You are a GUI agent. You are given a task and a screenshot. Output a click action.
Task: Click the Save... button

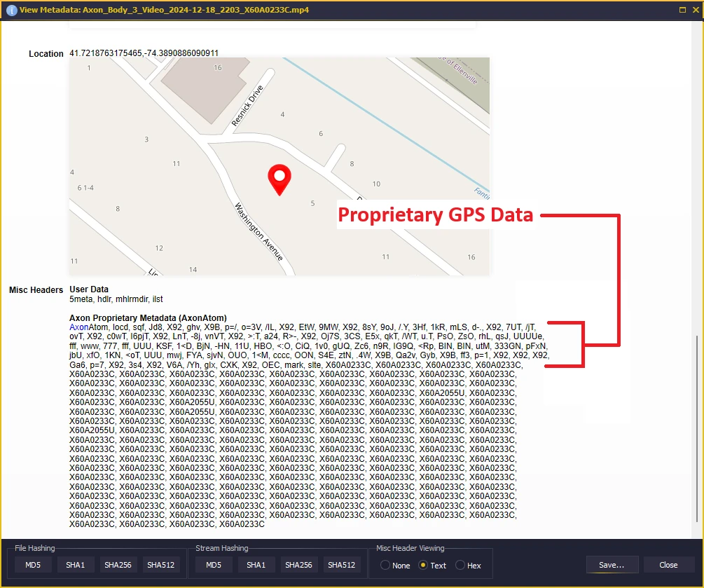(x=612, y=565)
